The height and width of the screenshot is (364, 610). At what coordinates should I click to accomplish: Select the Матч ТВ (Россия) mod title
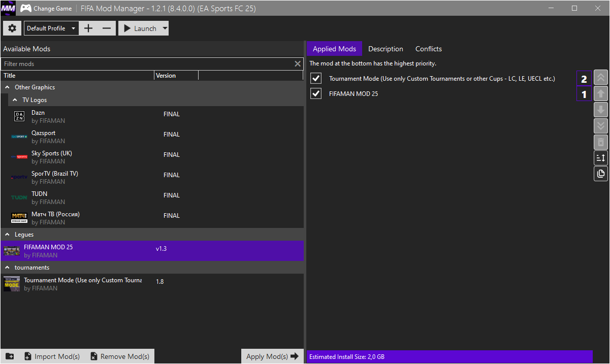coord(56,214)
